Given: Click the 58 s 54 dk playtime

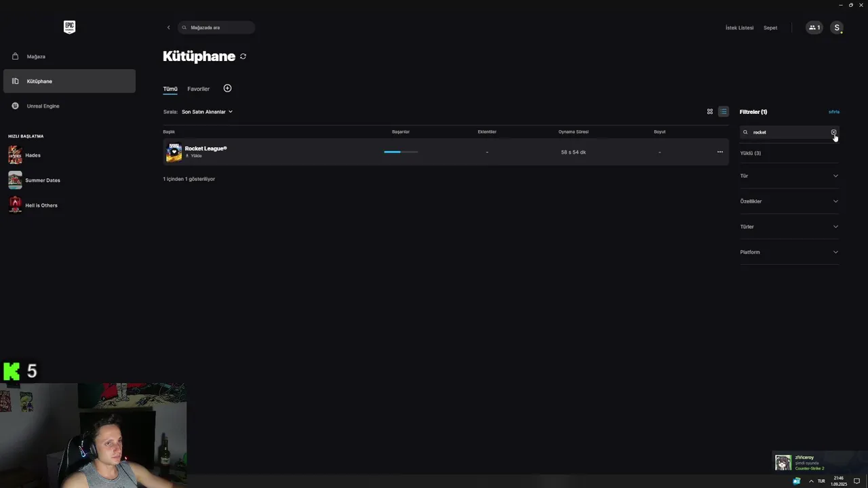Looking at the screenshot, I should click(x=574, y=152).
